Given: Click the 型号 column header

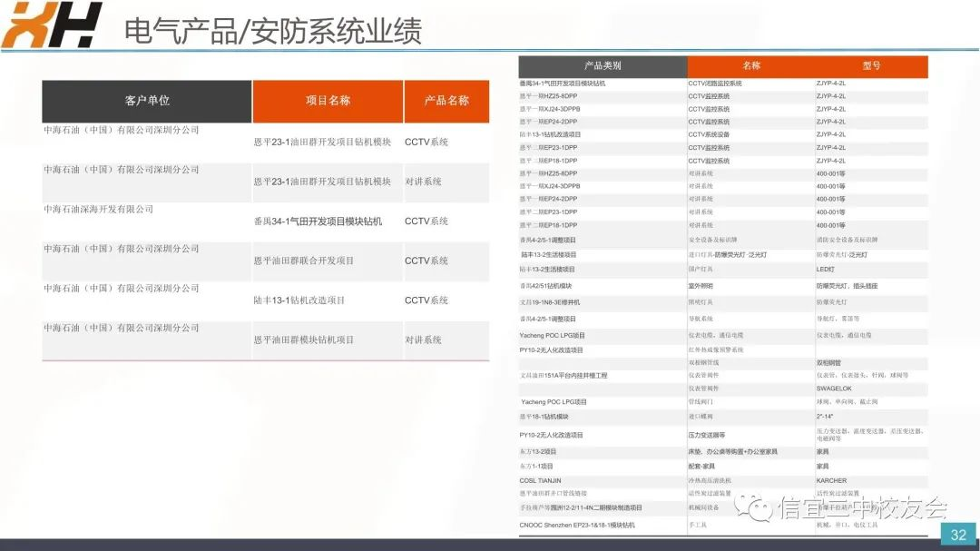Looking at the screenshot, I should point(871,65).
